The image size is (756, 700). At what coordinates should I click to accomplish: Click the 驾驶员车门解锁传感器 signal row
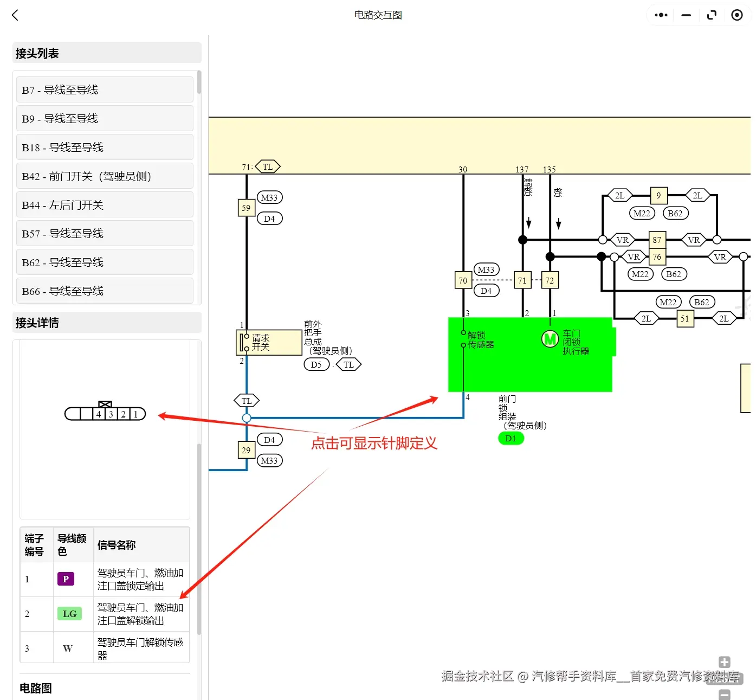[105, 648]
